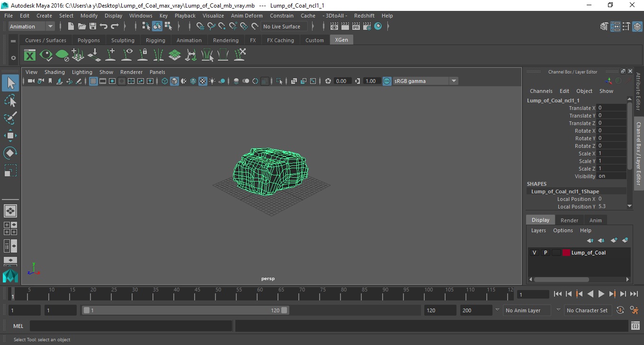
Task: Select the Lump_of_Coal_ncl1_1Shape node
Action: click(565, 191)
